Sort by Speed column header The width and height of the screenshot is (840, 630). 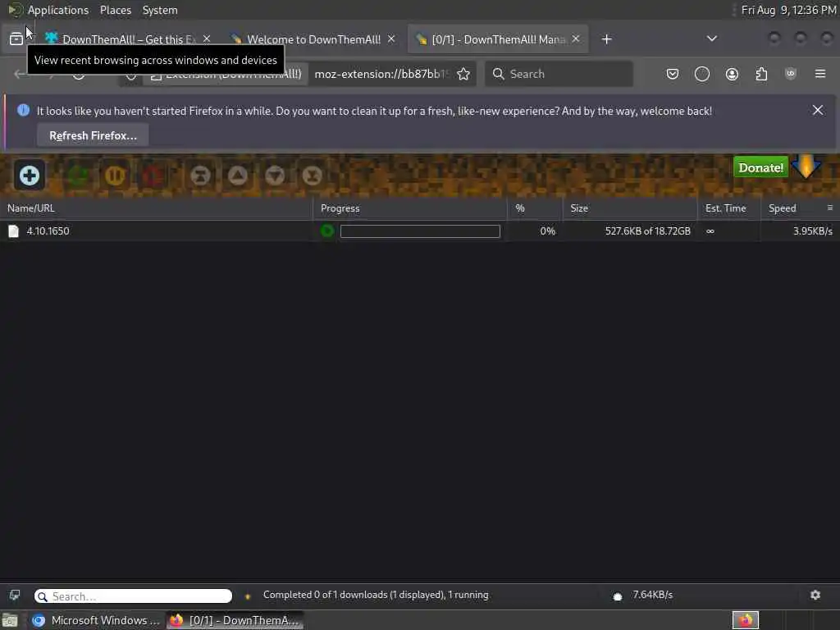pos(792,208)
